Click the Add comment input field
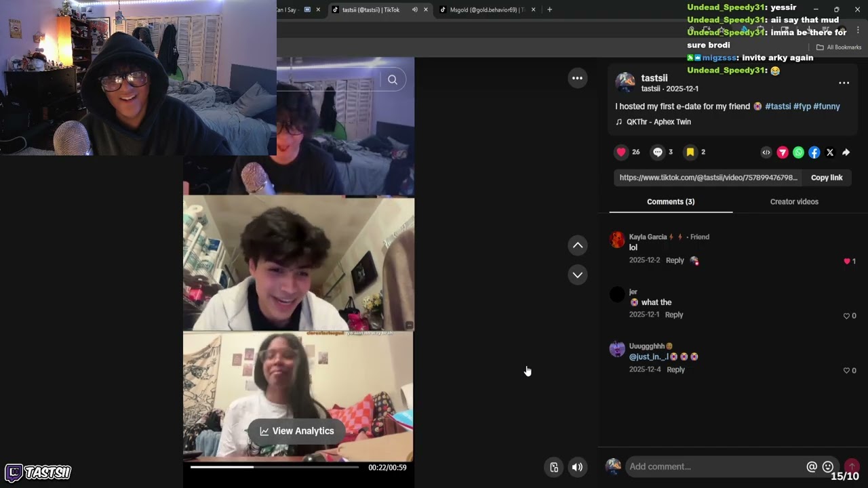This screenshot has width=868, height=488. click(715, 466)
